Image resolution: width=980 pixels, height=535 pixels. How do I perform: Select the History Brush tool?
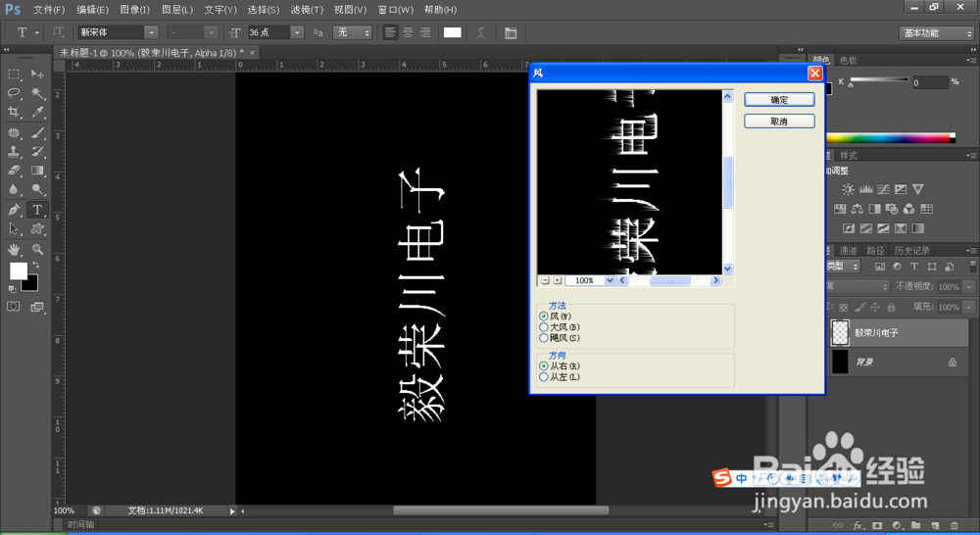(x=37, y=151)
